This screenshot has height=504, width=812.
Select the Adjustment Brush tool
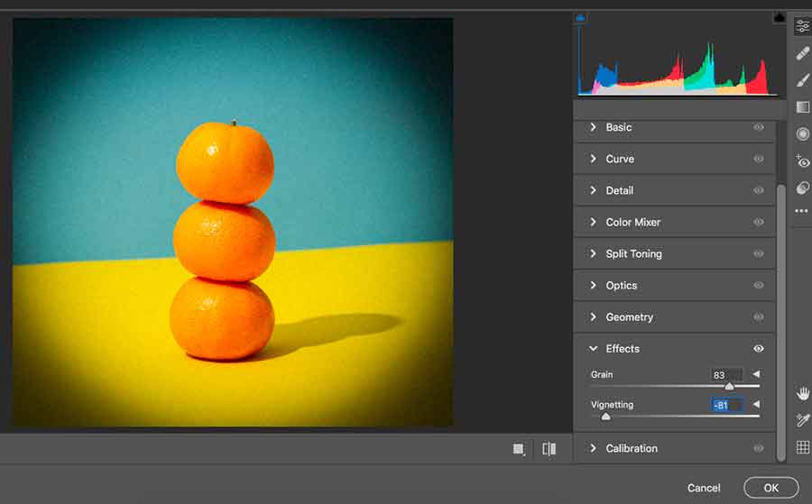pos(803,80)
